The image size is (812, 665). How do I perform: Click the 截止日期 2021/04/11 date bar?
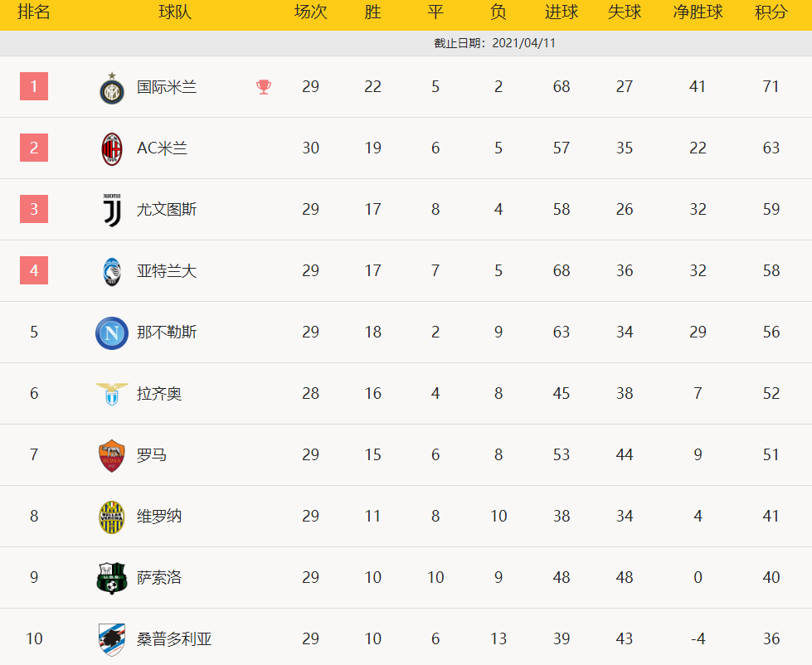pyautogui.click(x=494, y=43)
